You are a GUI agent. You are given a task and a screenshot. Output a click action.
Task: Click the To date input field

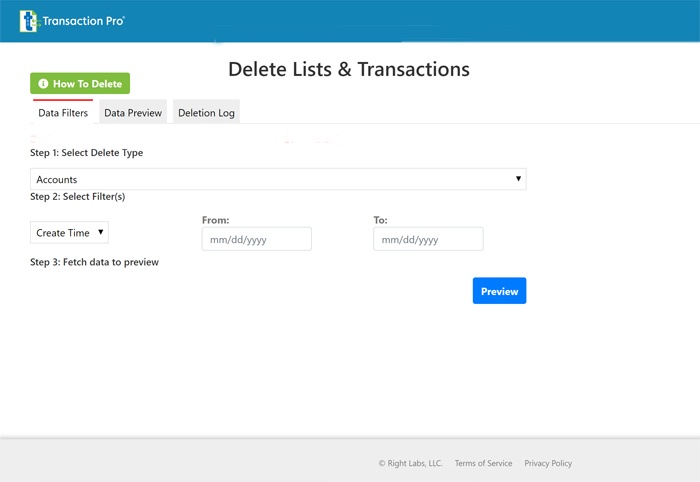tap(428, 239)
